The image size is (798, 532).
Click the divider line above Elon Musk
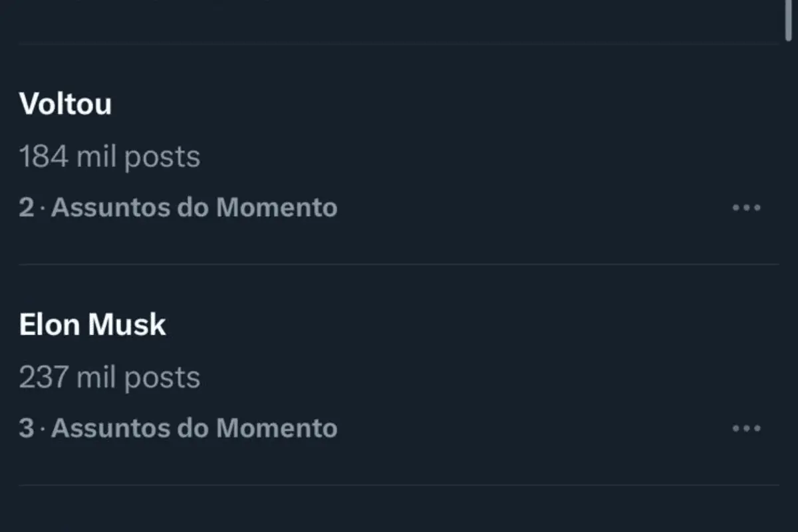click(x=399, y=265)
